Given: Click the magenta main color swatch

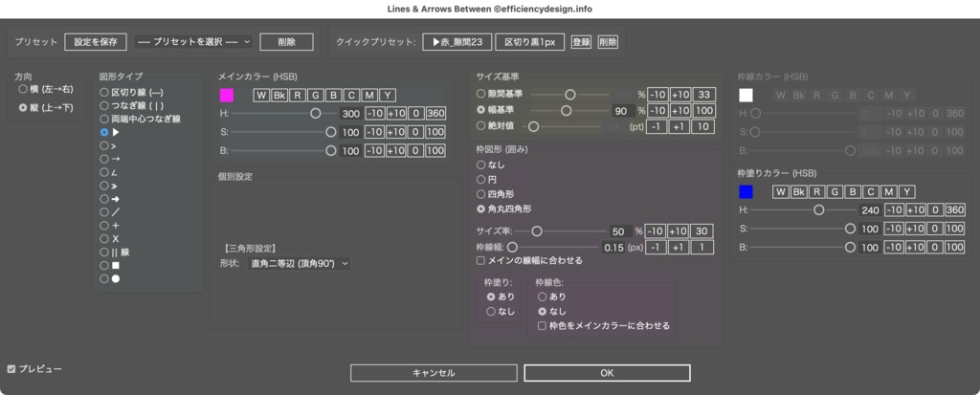Looking at the screenshot, I should tap(226, 95).
